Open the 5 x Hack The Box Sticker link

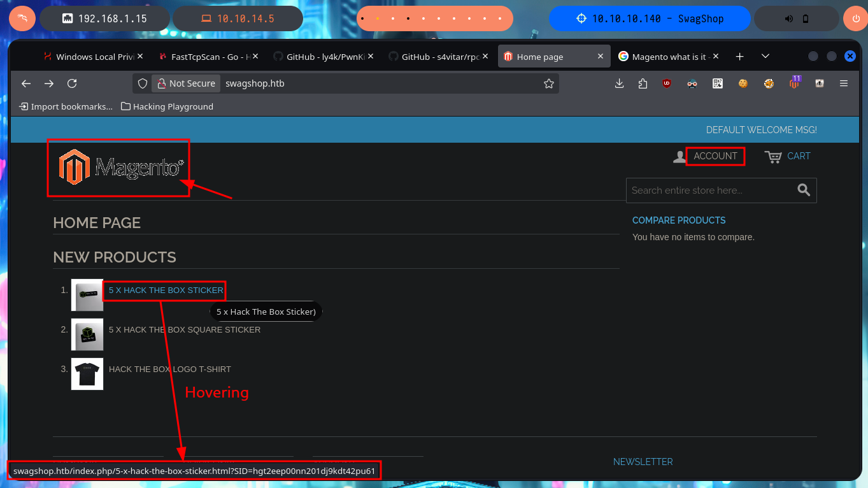tap(166, 290)
